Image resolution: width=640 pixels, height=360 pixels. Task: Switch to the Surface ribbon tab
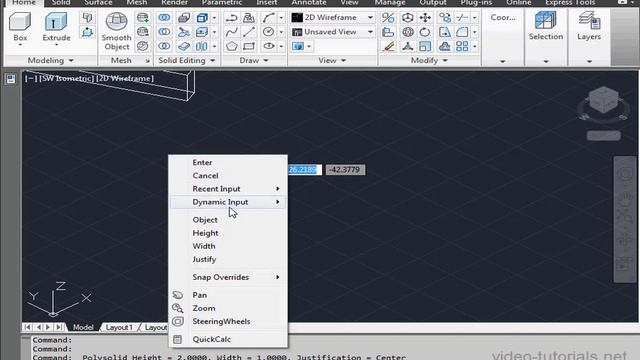[x=98, y=2]
